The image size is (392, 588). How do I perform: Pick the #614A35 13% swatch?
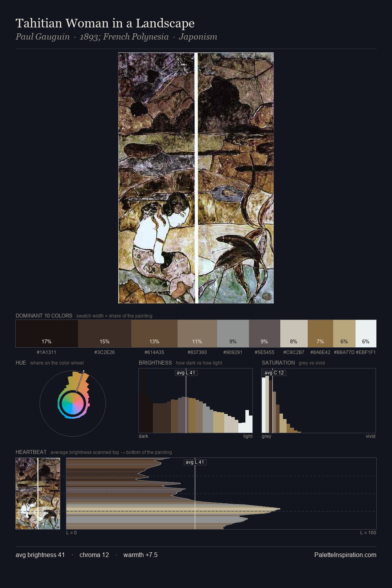pos(154,334)
